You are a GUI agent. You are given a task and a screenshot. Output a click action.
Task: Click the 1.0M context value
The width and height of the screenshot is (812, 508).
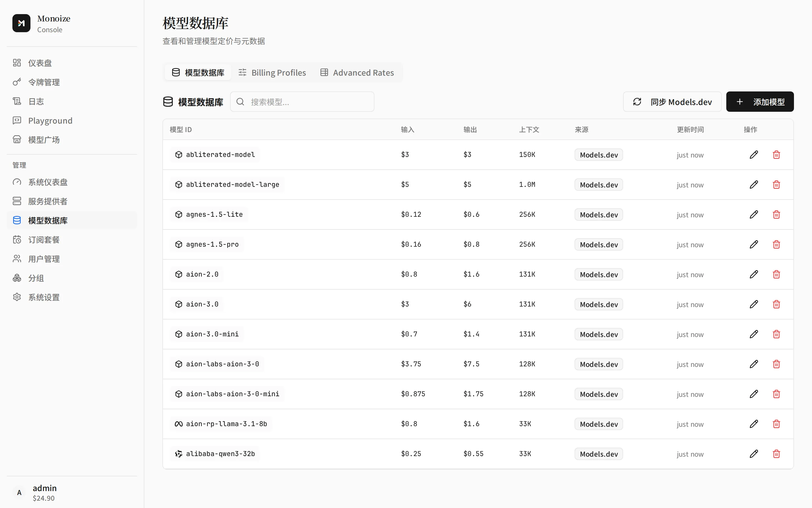click(x=527, y=185)
